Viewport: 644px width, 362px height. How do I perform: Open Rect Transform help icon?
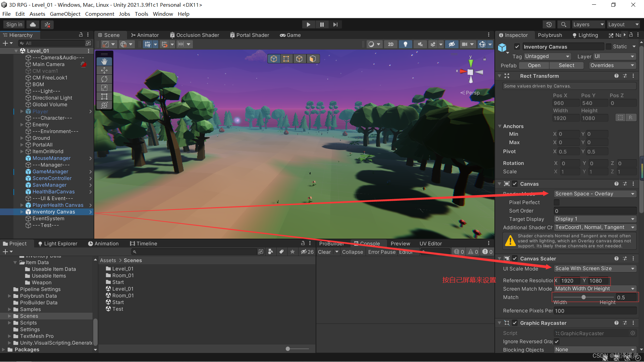tap(616, 76)
